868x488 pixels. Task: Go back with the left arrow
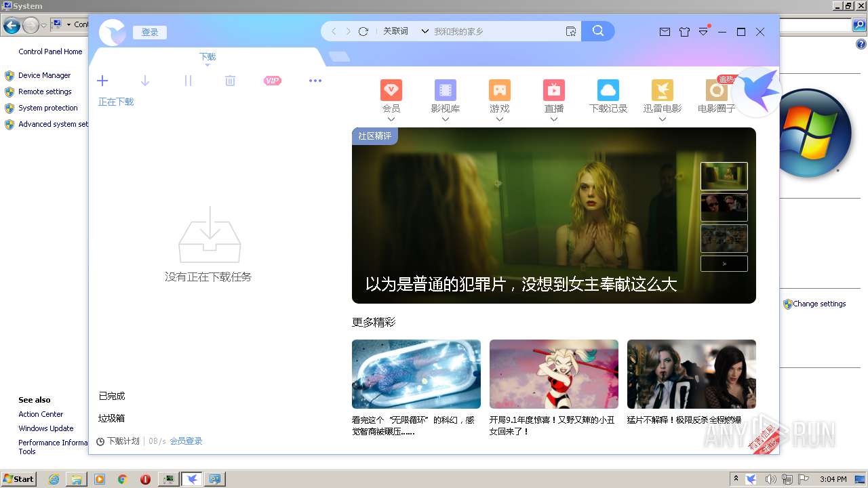334,31
